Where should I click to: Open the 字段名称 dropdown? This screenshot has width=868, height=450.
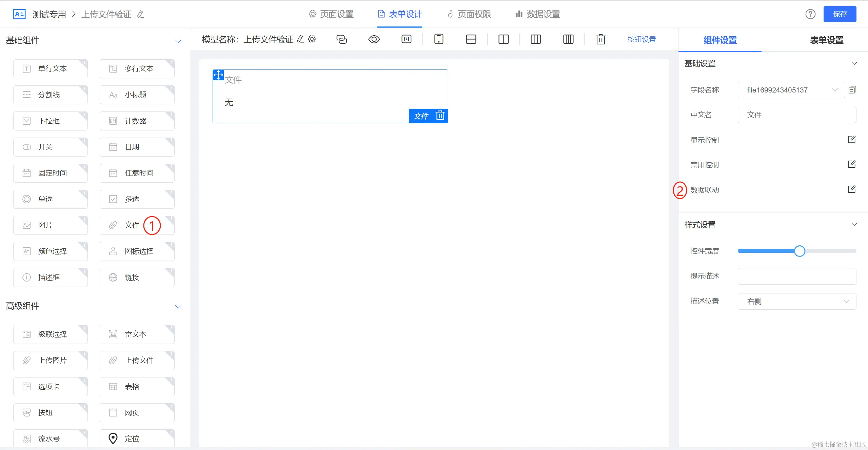click(x=791, y=90)
